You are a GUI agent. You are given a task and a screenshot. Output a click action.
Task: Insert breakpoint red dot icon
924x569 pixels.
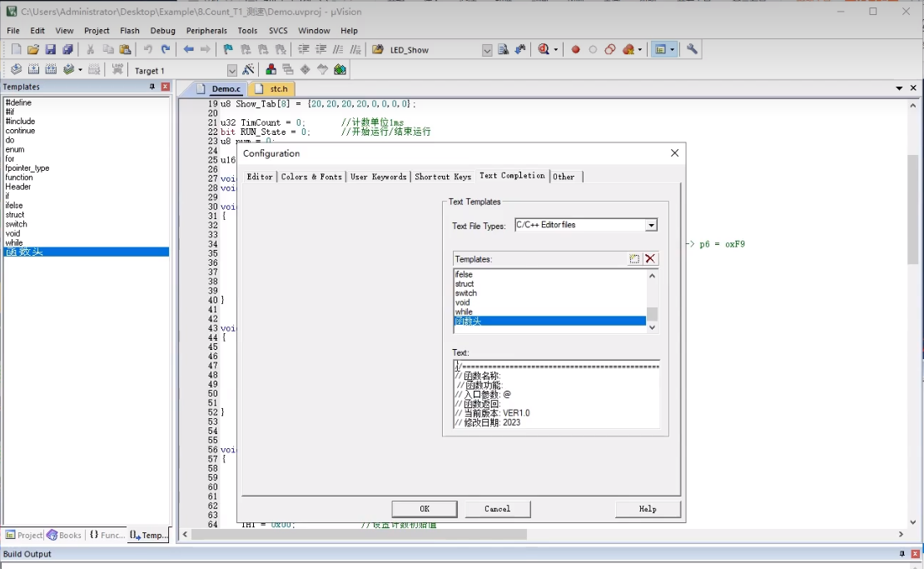pyautogui.click(x=576, y=49)
